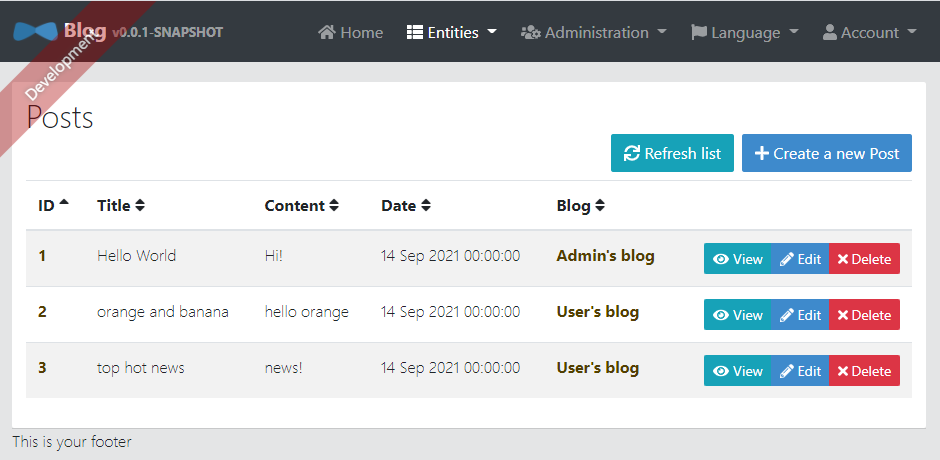Open the Administration dropdown caret
Screen dimensions: 940x460
(x=662, y=32)
